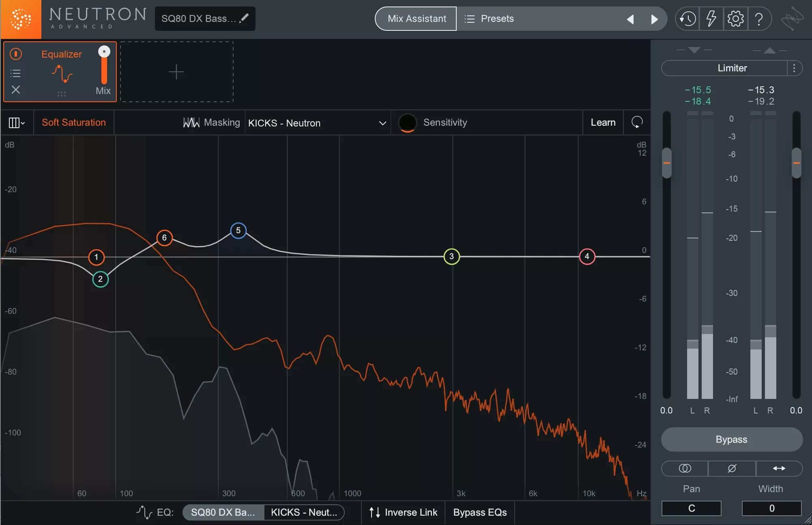Invert phase with the Ø icon
This screenshot has width=812, height=525.
click(x=732, y=468)
